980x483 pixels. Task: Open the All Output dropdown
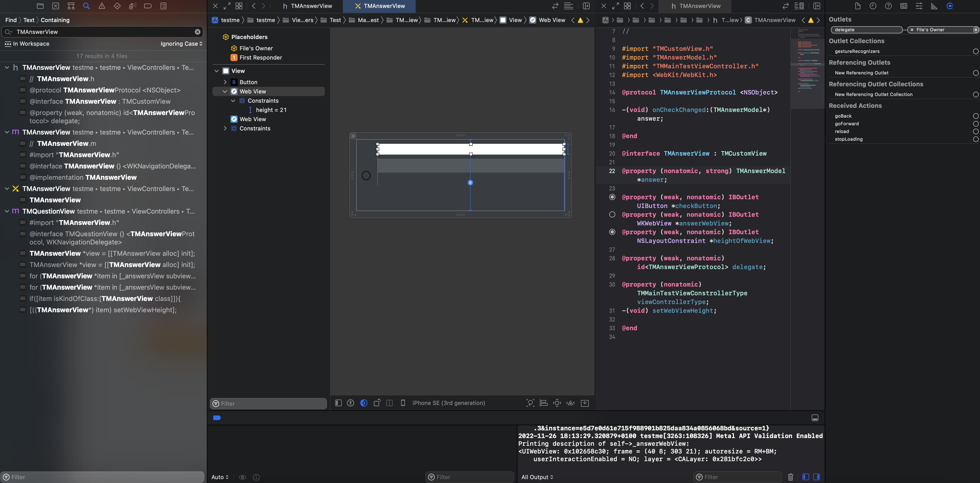click(537, 477)
